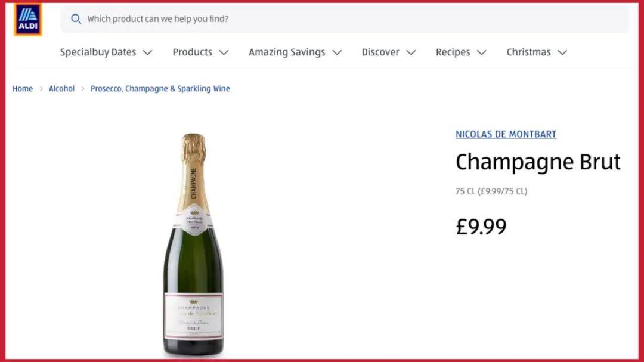Viewport: 644px width, 362px height.
Task: Expand the Specialbuy Dates chevron arrow
Action: [148, 52]
